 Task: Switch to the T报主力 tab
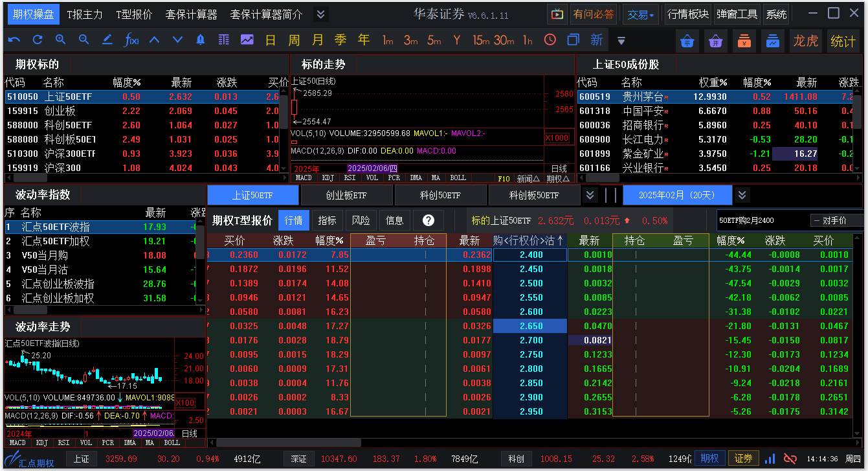84,14
